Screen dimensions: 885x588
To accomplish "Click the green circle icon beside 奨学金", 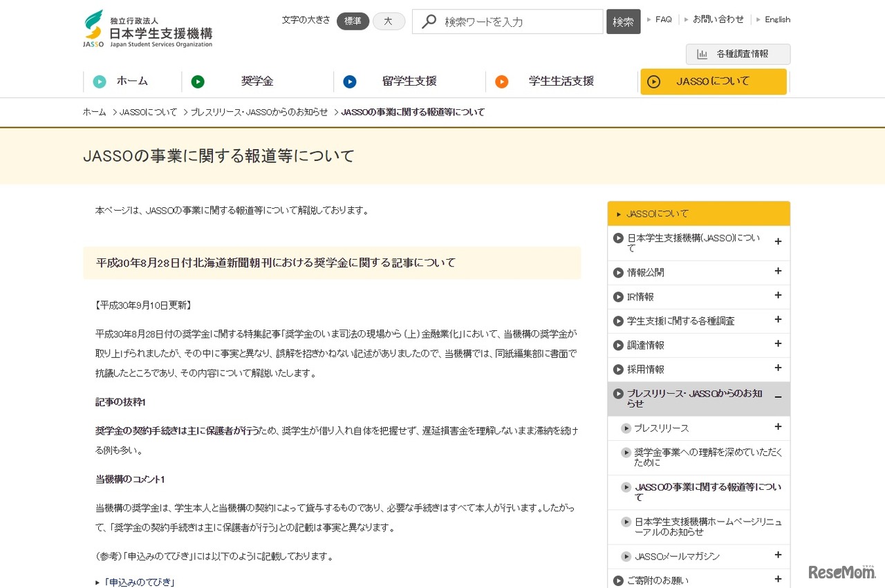I will pos(198,82).
